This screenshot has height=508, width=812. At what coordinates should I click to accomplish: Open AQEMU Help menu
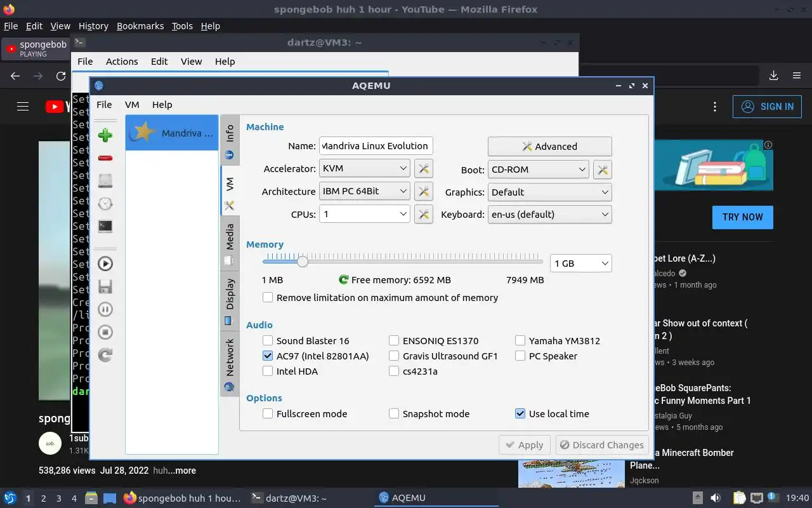pos(162,105)
